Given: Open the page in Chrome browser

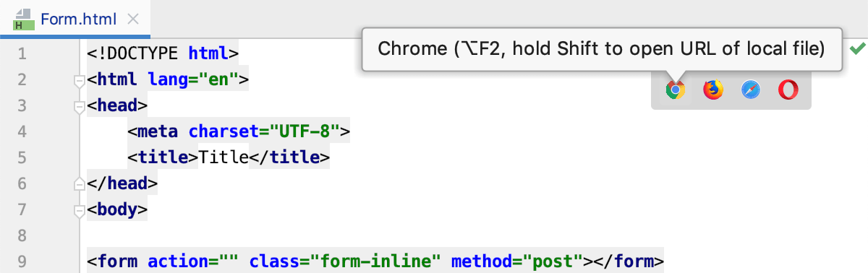Looking at the screenshot, I should pyautogui.click(x=675, y=90).
